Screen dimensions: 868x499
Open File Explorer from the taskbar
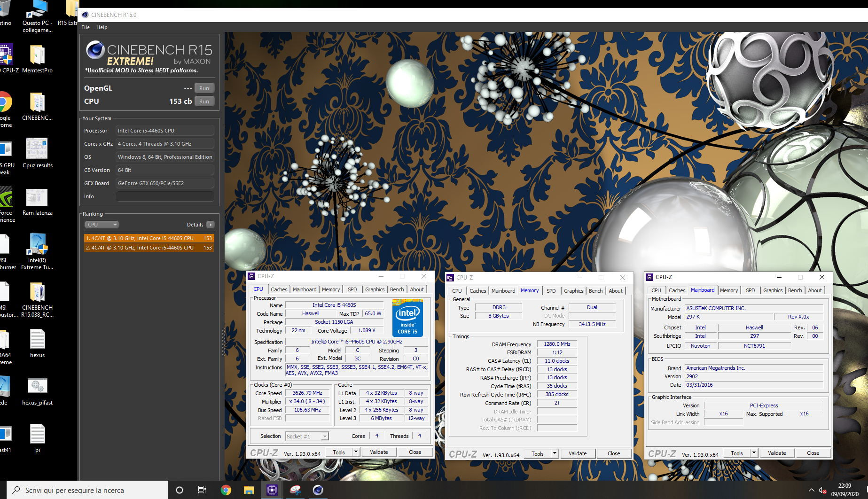click(249, 490)
